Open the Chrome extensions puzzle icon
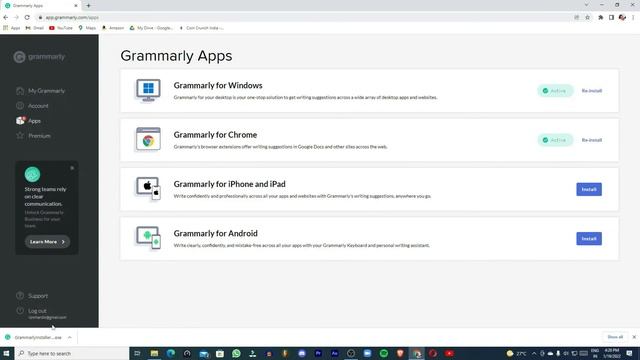The width and height of the screenshot is (640, 360). [600, 17]
